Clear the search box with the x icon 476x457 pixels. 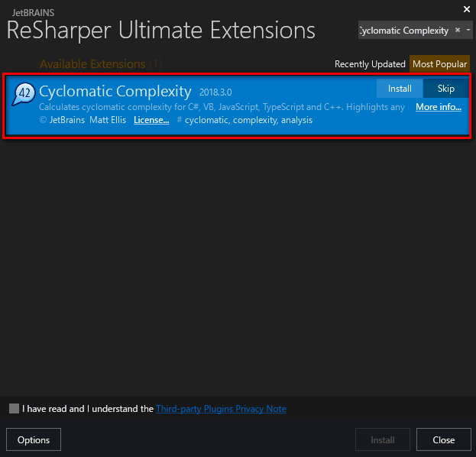(x=458, y=30)
